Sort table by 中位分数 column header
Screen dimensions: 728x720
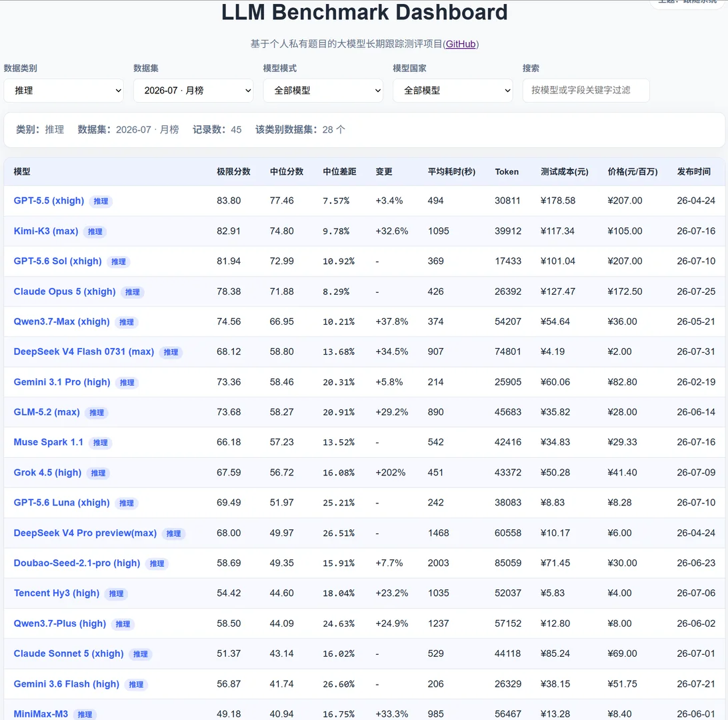tap(287, 172)
